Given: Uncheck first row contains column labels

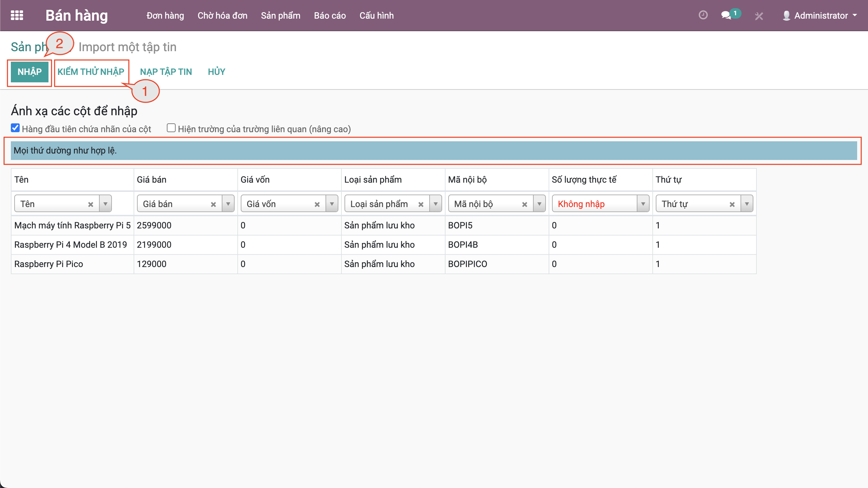Looking at the screenshot, I should tap(15, 128).
